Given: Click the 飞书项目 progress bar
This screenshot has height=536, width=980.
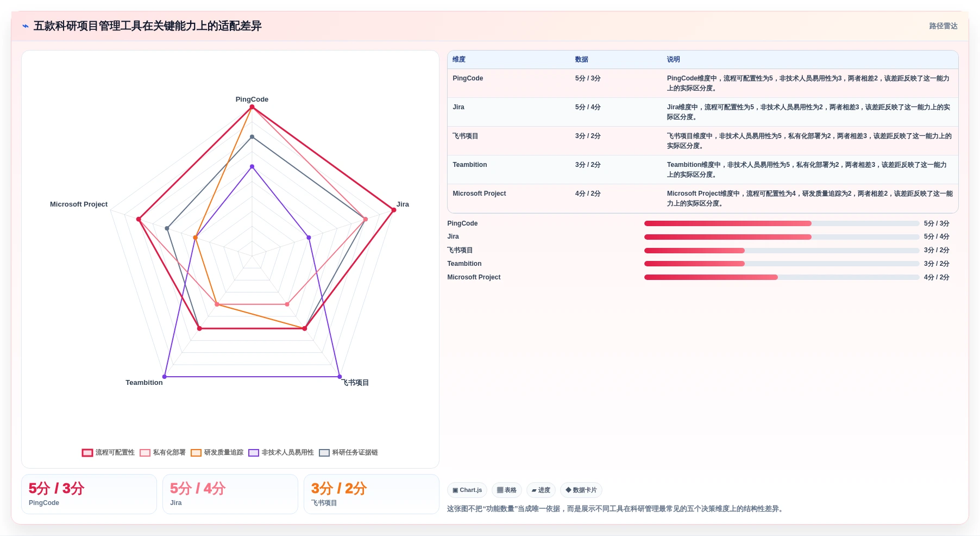Looking at the screenshot, I should coord(782,251).
